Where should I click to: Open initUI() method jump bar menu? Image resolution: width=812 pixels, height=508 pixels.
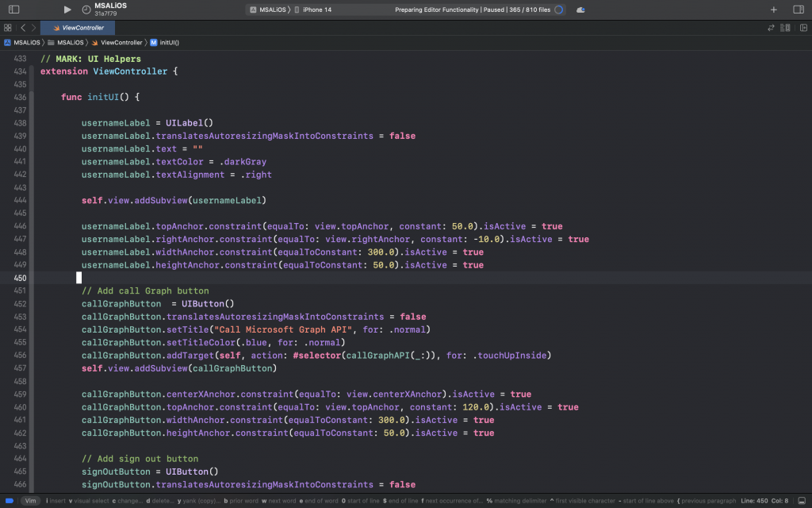click(x=165, y=43)
